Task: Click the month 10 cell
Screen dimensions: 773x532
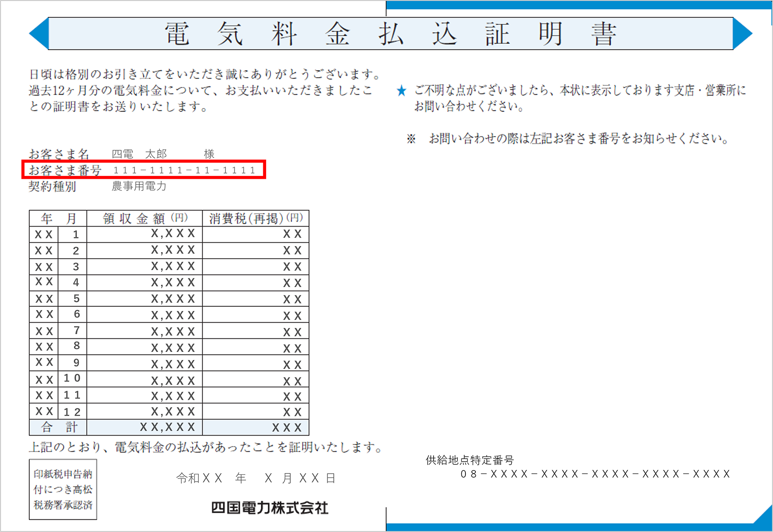Action: (73, 379)
